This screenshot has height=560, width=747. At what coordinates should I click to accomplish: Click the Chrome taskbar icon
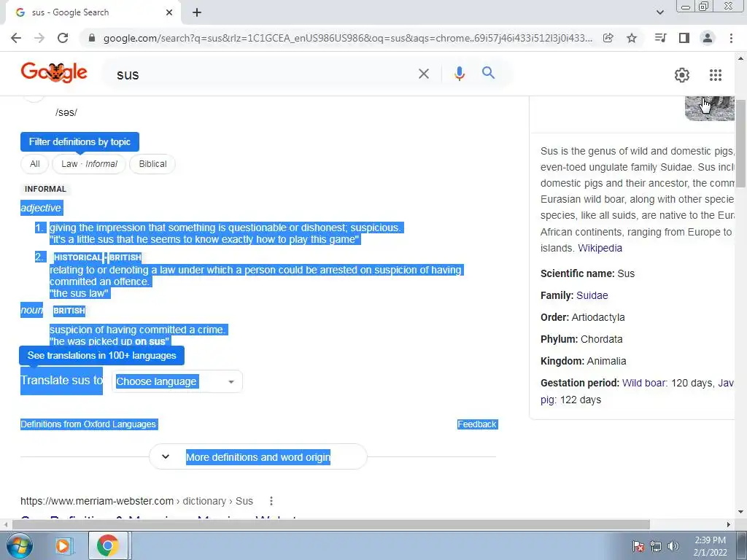(x=108, y=545)
